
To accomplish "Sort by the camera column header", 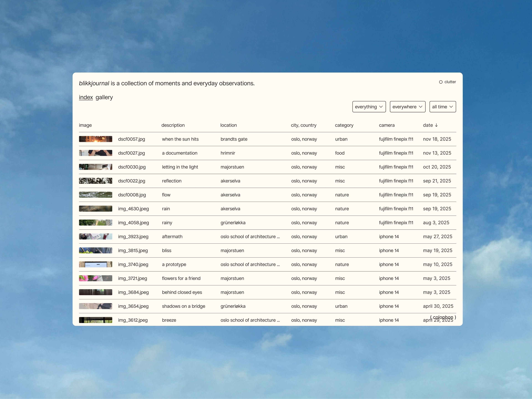I will click(387, 125).
